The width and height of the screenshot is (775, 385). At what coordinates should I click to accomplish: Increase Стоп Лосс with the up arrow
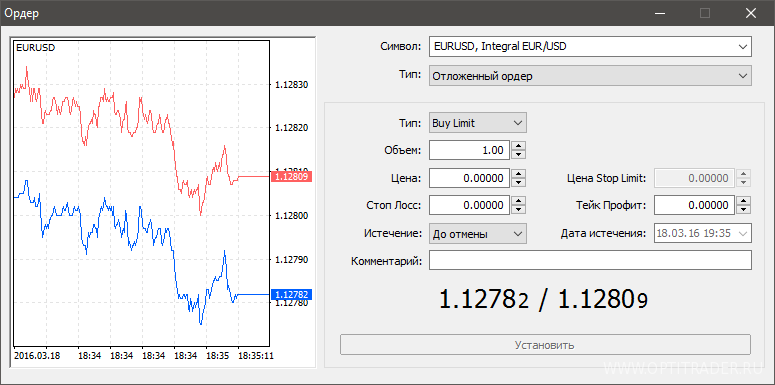tap(518, 201)
